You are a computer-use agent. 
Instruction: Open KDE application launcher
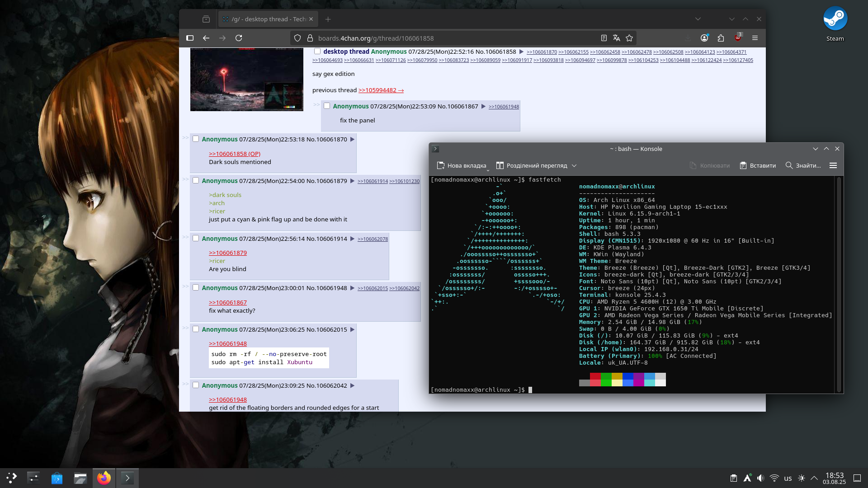(11, 478)
